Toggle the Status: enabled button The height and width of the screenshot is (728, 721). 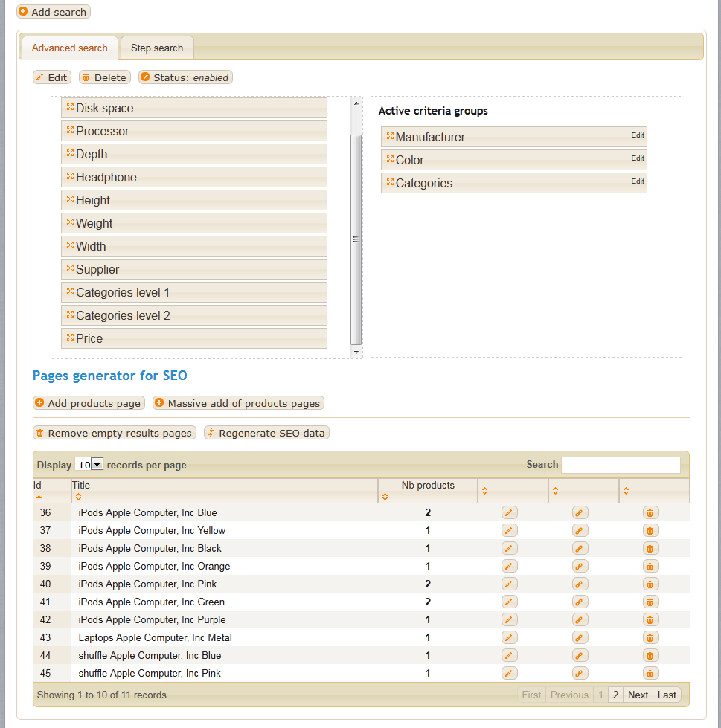pos(185,77)
